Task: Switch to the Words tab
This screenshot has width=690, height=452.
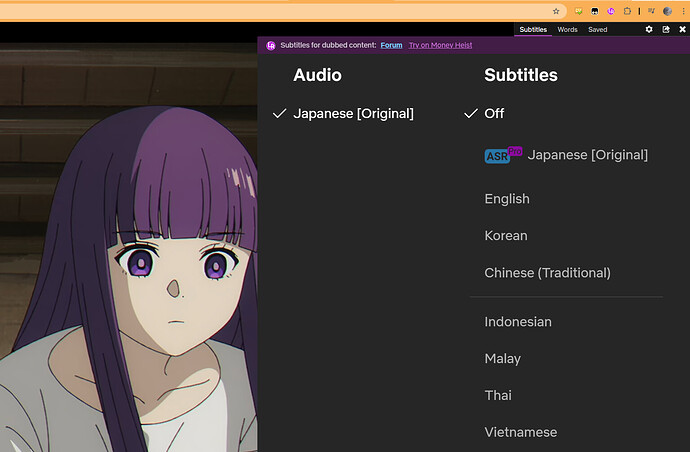Action: [567, 30]
